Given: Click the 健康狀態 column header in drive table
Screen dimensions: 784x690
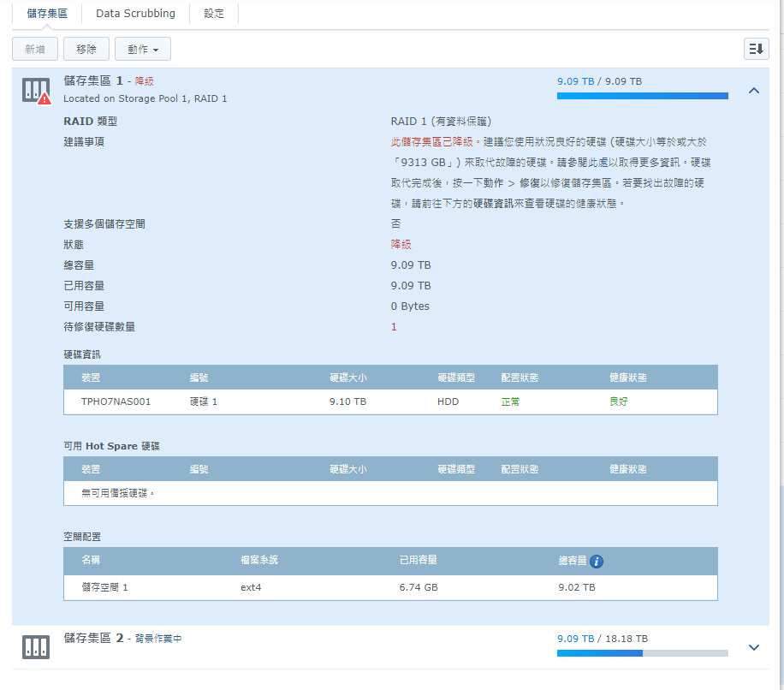Looking at the screenshot, I should (627, 378).
